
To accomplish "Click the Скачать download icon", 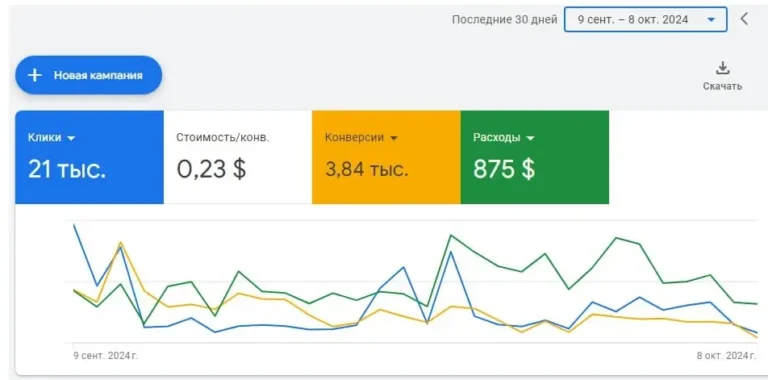I will click(722, 69).
